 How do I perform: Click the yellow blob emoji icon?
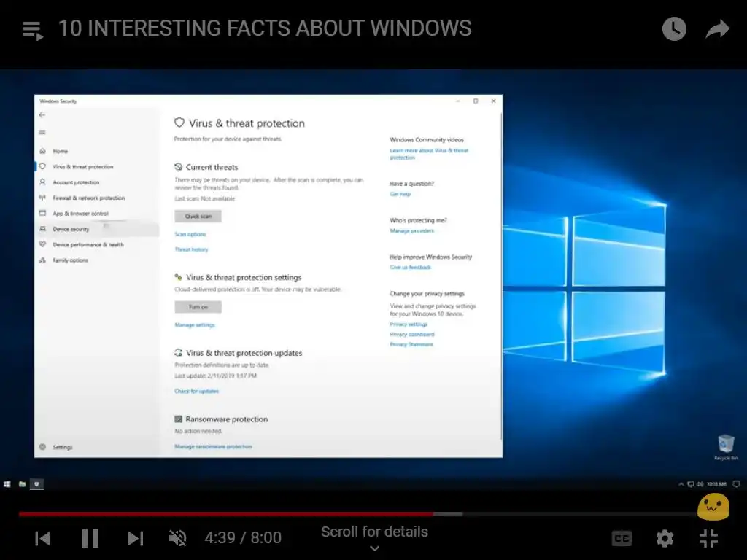click(x=713, y=507)
